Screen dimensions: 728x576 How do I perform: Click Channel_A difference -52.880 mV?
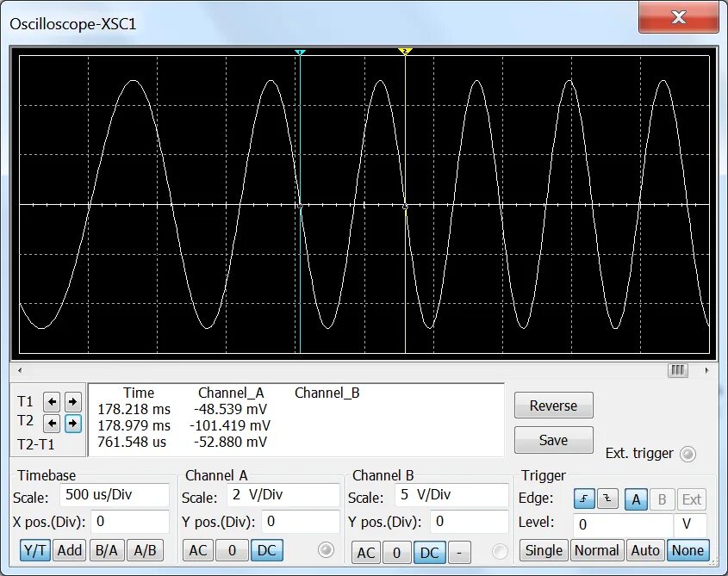230,442
